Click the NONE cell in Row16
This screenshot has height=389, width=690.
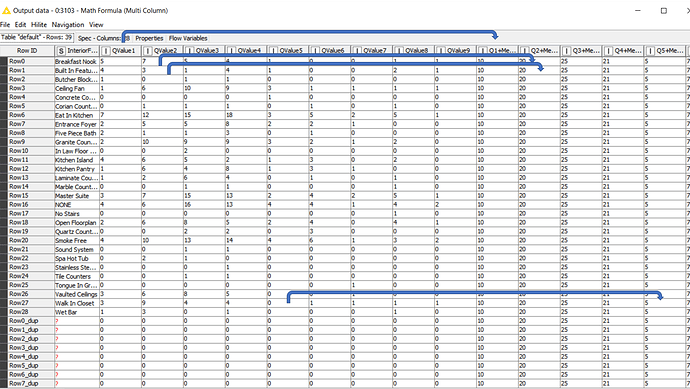(77, 205)
